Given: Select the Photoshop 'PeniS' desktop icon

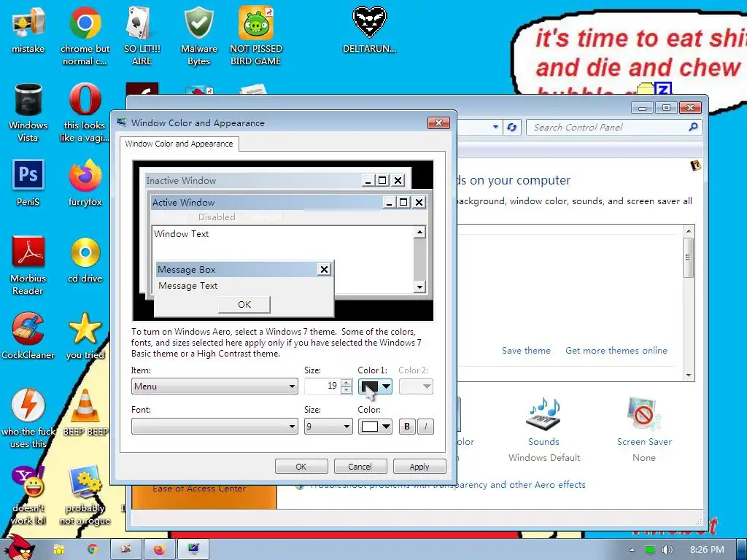Looking at the screenshot, I should point(28,183).
